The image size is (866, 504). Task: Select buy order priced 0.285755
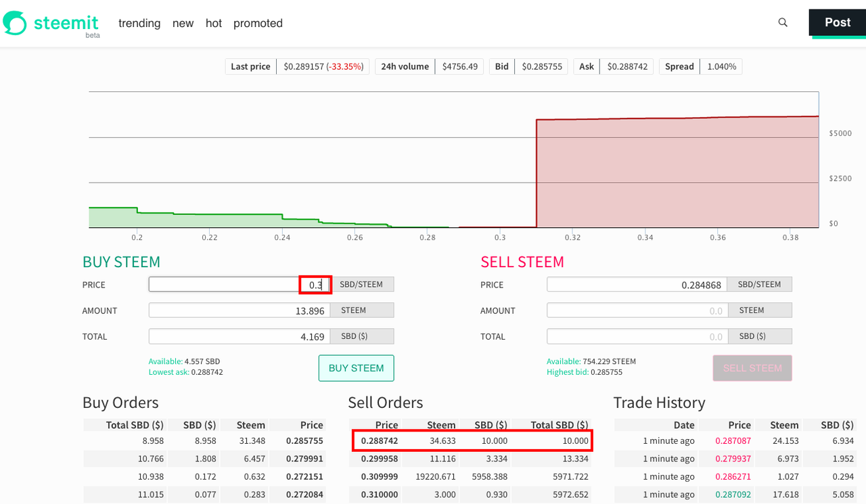(x=205, y=440)
